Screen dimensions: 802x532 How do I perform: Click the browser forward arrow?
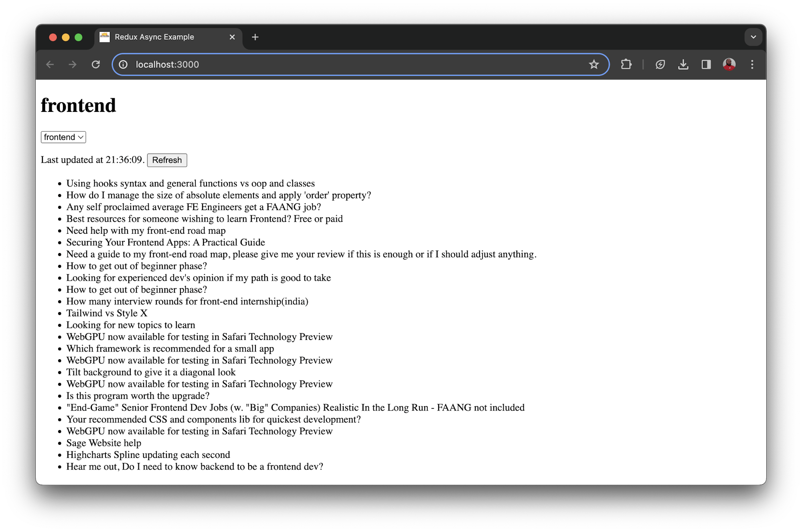click(x=73, y=65)
